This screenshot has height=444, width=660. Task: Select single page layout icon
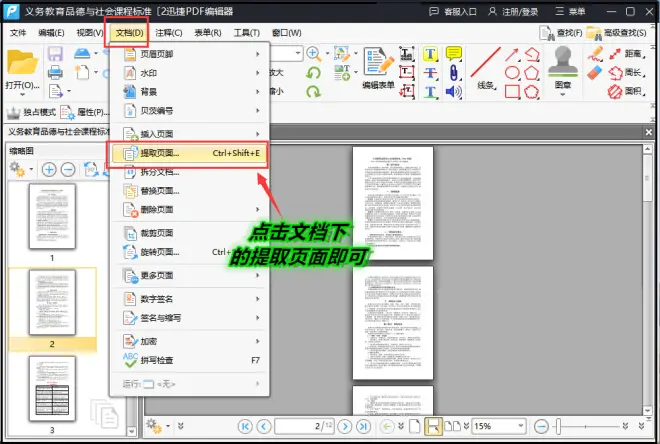(x=415, y=426)
